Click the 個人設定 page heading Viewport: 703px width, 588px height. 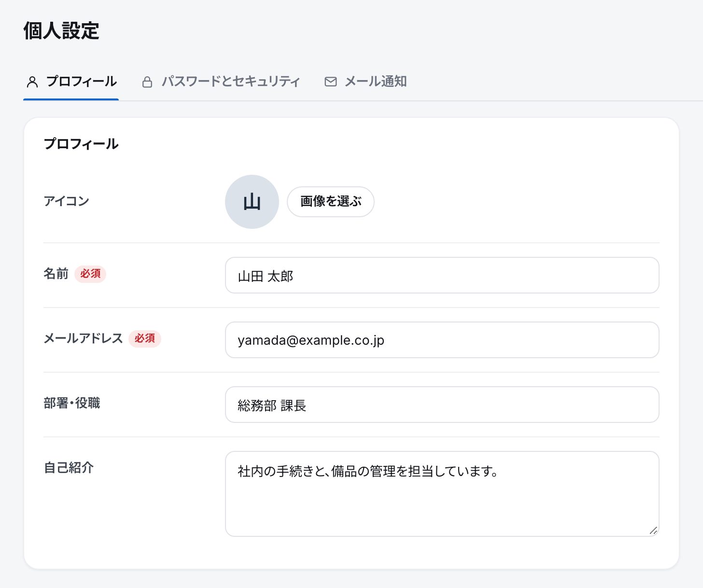click(61, 31)
